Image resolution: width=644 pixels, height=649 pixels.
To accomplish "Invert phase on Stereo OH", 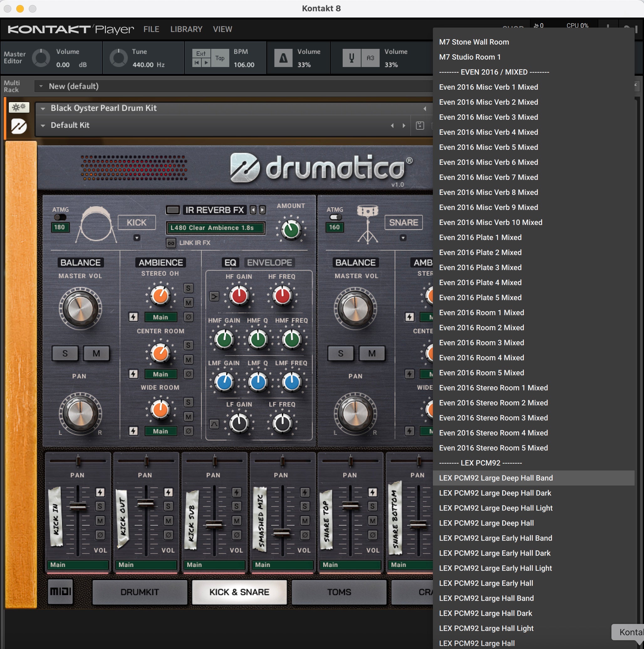I will pos(189,317).
